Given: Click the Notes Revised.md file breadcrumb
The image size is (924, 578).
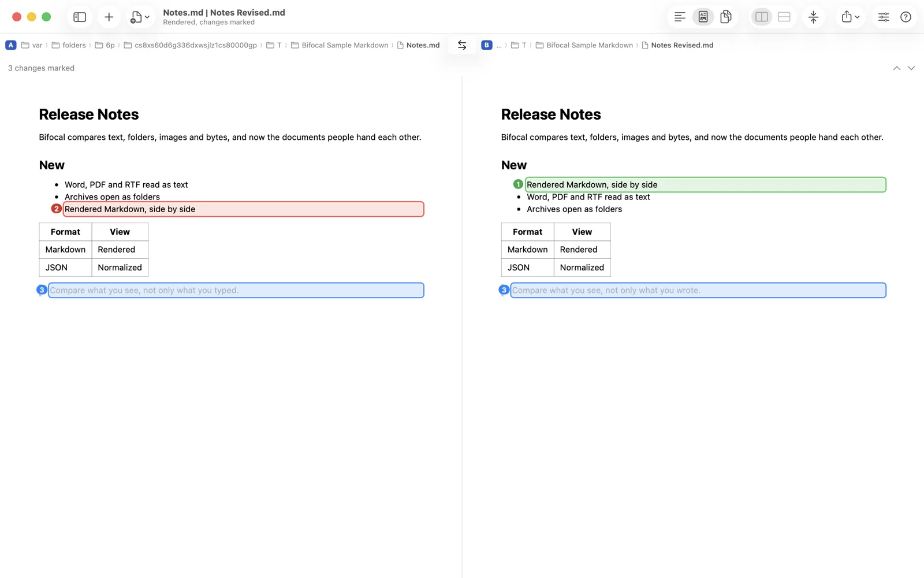Looking at the screenshot, I should (677, 45).
